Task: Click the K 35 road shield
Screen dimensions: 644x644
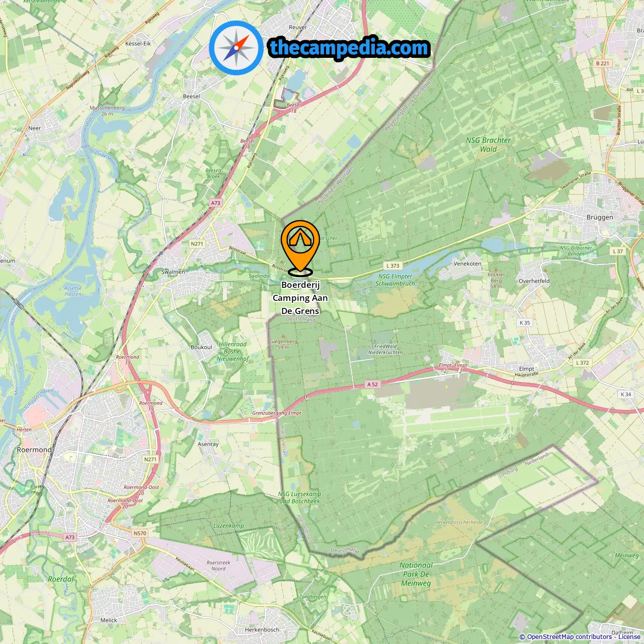Action: coord(525,323)
